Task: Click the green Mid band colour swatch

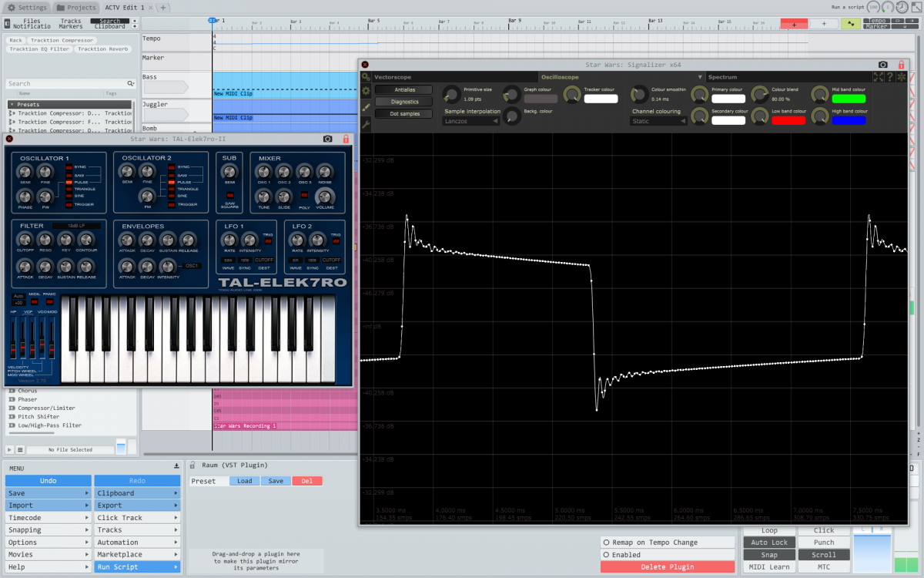Action: 848,99
